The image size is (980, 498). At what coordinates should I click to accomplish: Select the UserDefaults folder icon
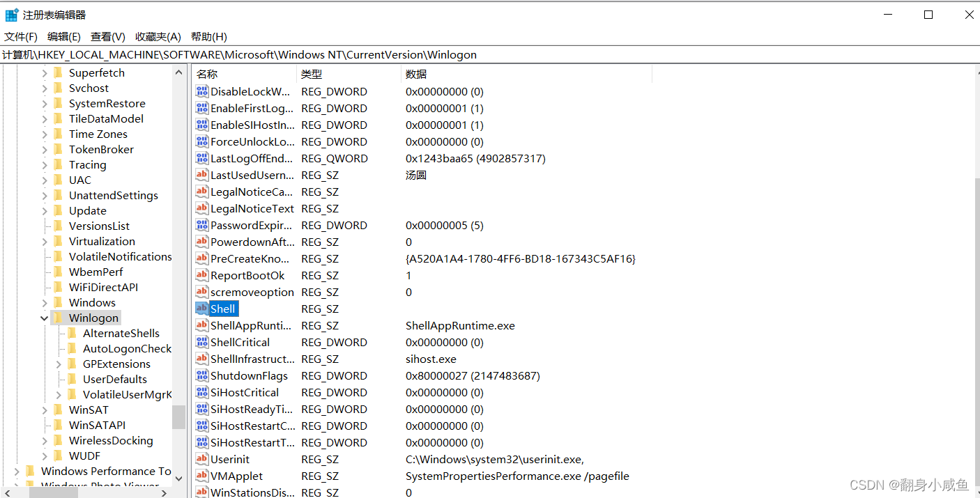tap(72, 379)
